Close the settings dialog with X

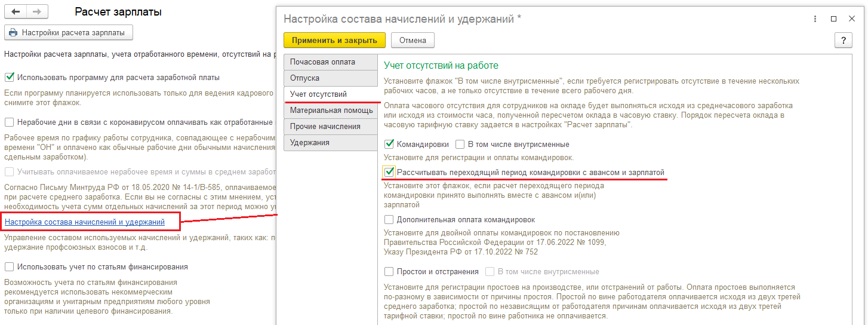(x=852, y=19)
